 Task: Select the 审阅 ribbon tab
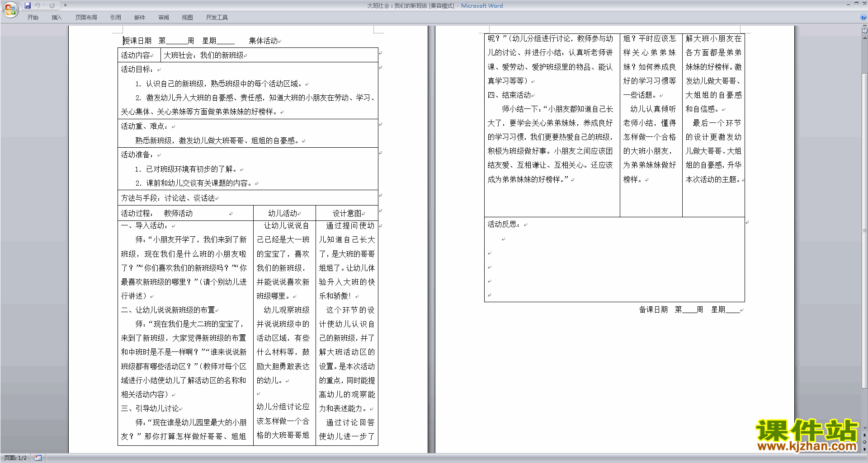(x=164, y=17)
